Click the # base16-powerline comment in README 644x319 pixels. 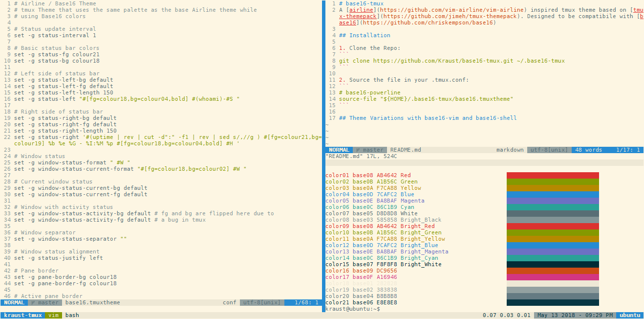[x=370, y=92]
